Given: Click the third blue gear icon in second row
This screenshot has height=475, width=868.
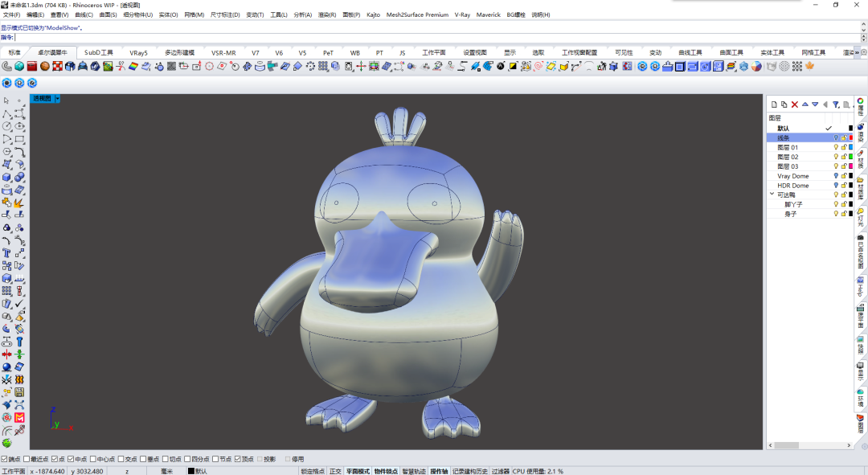Looking at the screenshot, I should click(x=32, y=83).
